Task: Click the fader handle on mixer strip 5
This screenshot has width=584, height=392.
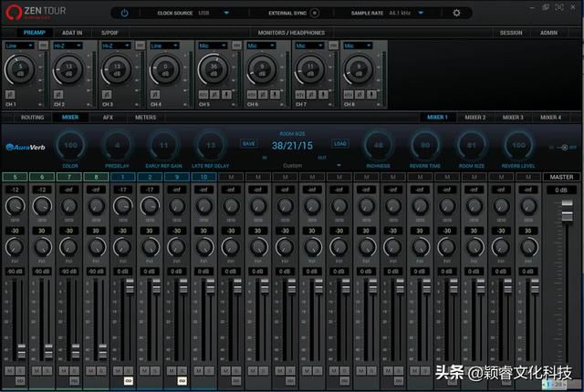Action: (x=21, y=352)
